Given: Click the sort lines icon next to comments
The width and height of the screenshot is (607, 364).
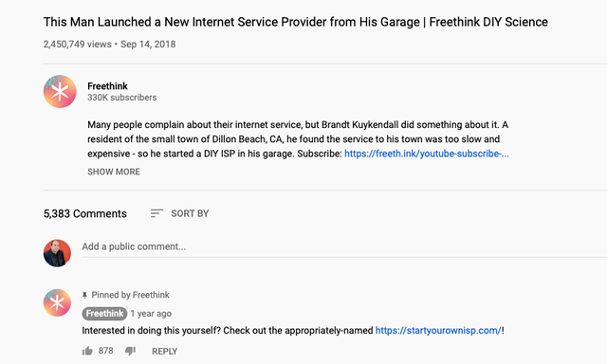Looking at the screenshot, I should click(156, 213).
